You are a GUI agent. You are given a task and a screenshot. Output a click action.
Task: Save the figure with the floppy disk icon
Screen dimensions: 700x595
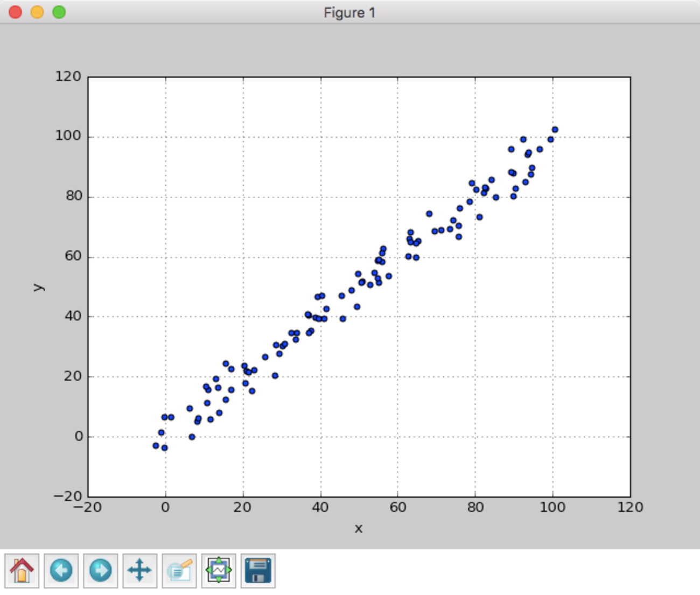[x=258, y=570]
